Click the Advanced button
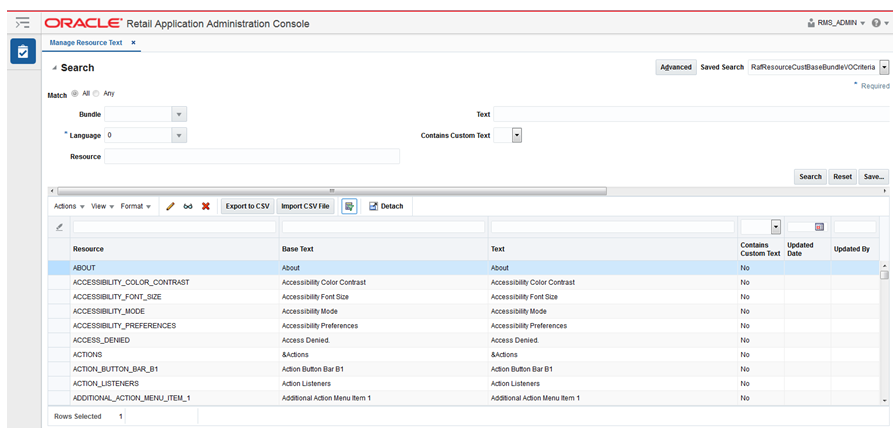 coord(676,67)
